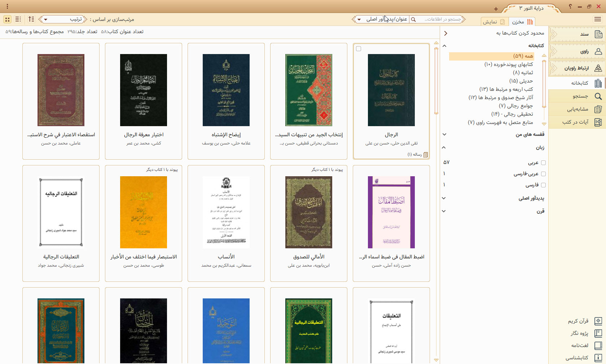The image size is (606, 364).
Task: Switch to the مخزن repository tab
Action: point(522,22)
